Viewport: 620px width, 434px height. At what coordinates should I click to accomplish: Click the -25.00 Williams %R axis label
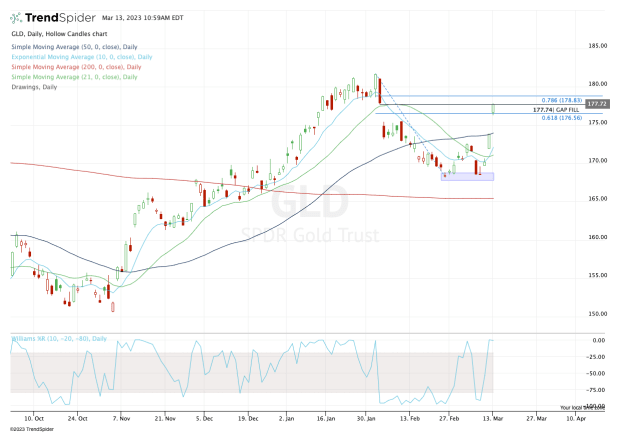point(597,357)
